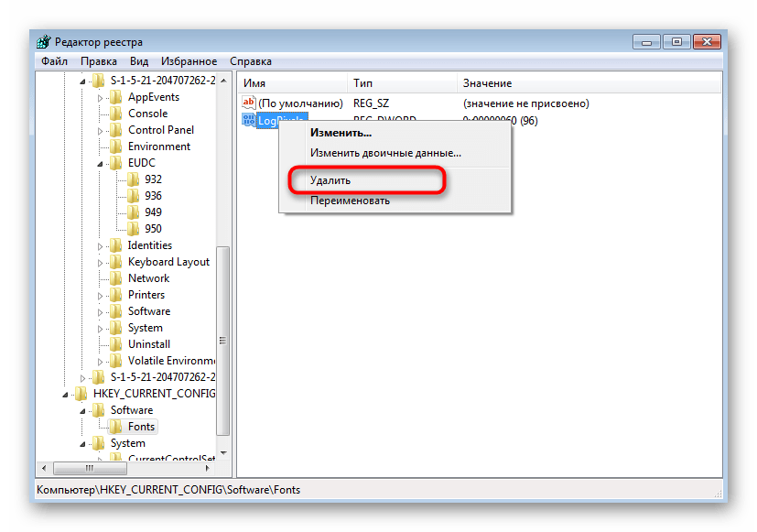The image size is (757, 532).
Task: Select the Uninstall key label
Action: point(149,344)
